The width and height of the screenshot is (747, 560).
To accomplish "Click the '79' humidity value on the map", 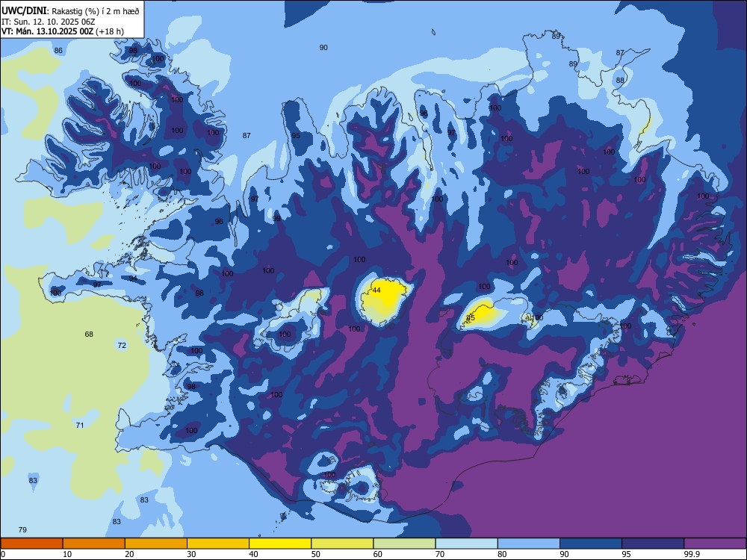I will [x=22, y=530].
